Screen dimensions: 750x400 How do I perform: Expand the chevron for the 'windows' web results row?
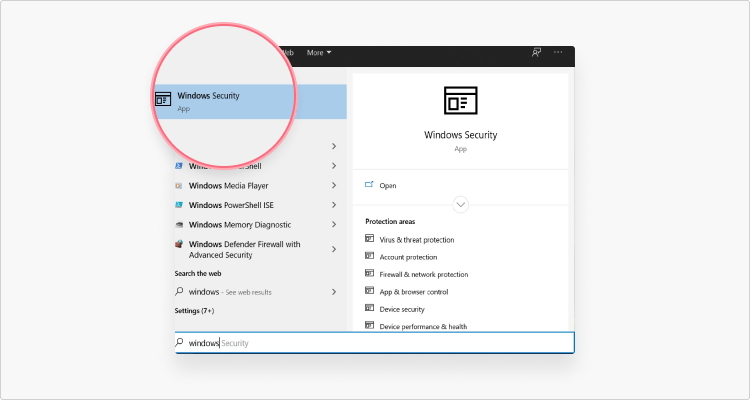[x=334, y=292]
